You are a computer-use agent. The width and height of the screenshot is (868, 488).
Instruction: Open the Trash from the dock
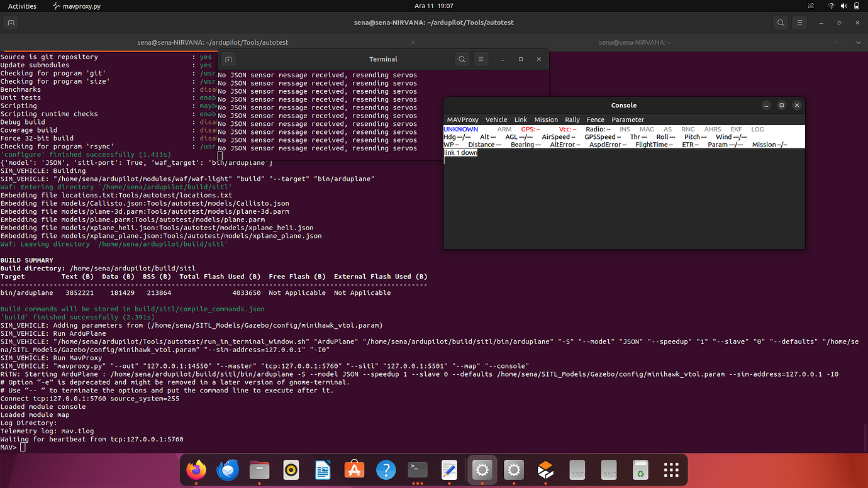pos(640,470)
